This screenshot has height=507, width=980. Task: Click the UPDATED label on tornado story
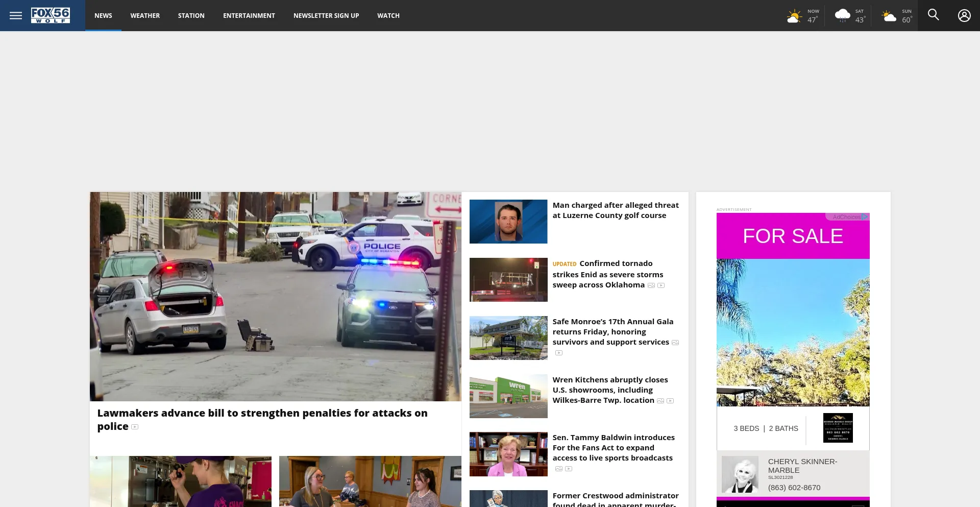(564, 264)
